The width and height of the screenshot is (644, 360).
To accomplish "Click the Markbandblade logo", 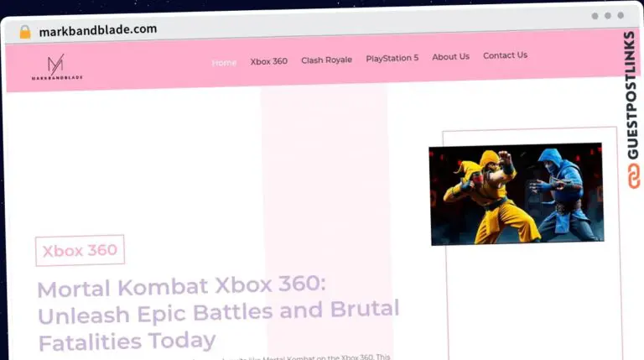I will click(57, 67).
